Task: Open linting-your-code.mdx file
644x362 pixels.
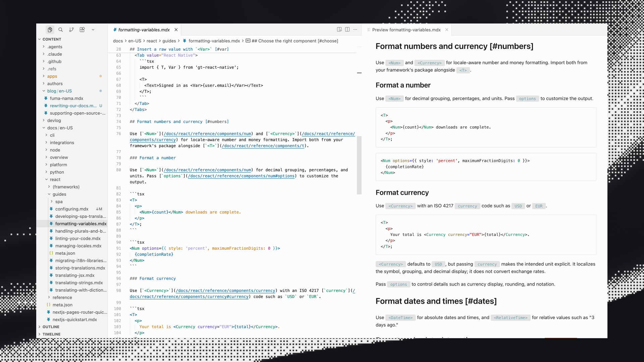Action: [72, 239]
